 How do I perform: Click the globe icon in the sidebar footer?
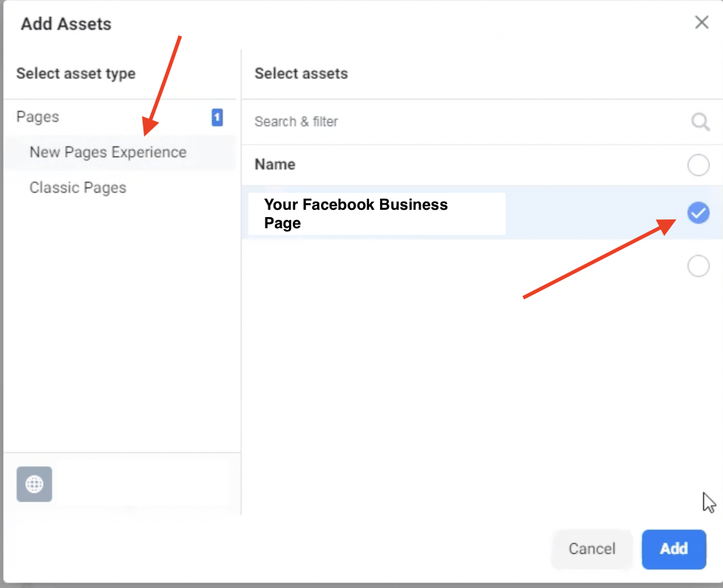coord(33,484)
